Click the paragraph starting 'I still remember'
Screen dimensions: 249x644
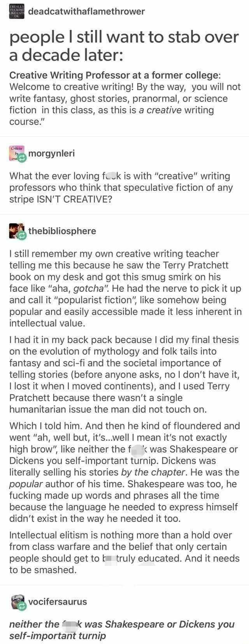[124, 288]
